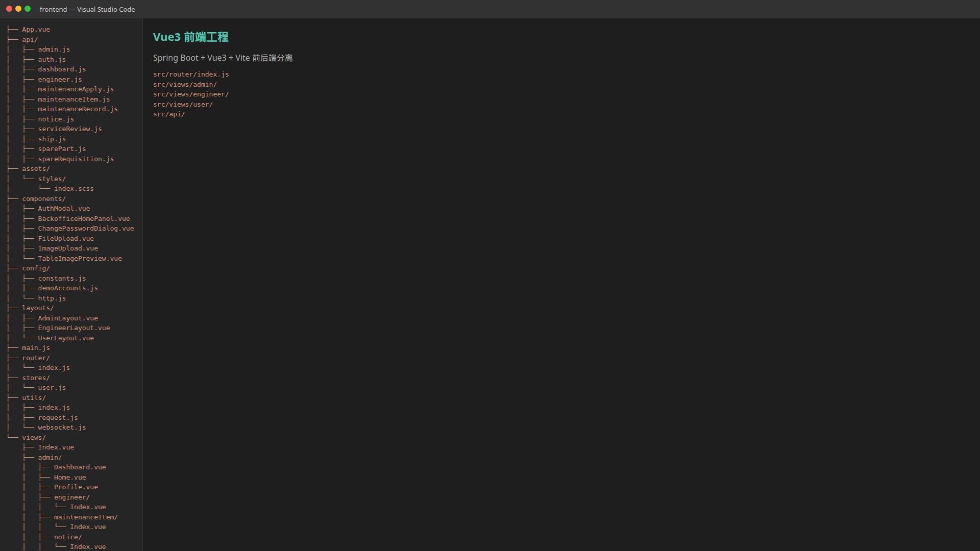Open index.js under router
The width and height of the screenshot is (980, 551).
click(54, 368)
